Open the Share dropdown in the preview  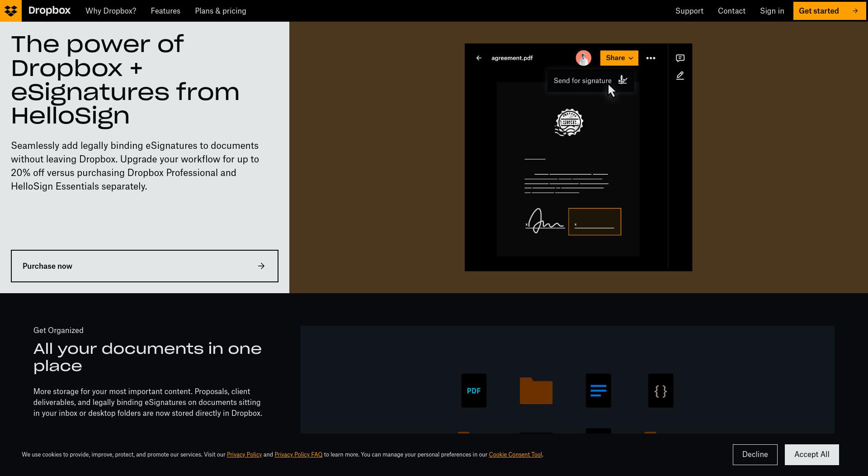click(619, 58)
